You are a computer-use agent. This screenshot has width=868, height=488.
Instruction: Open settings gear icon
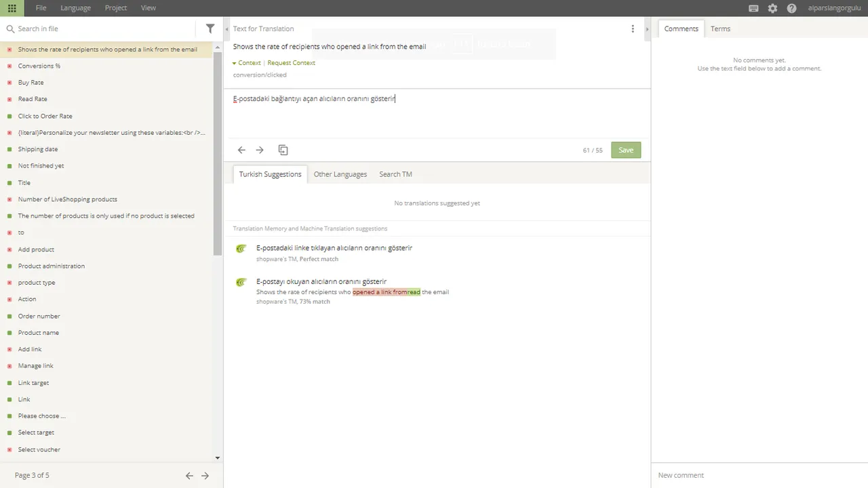(x=772, y=8)
